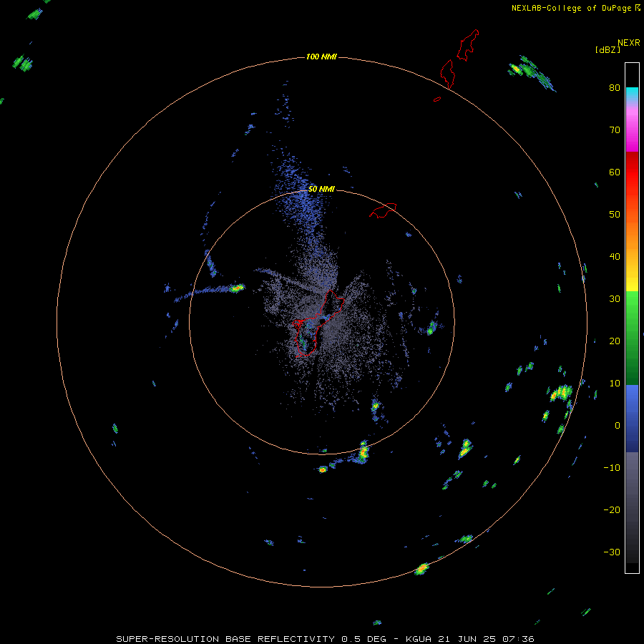Select the "[dBZ]" units label
This screenshot has width=644, height=644.
coord(608,50)
